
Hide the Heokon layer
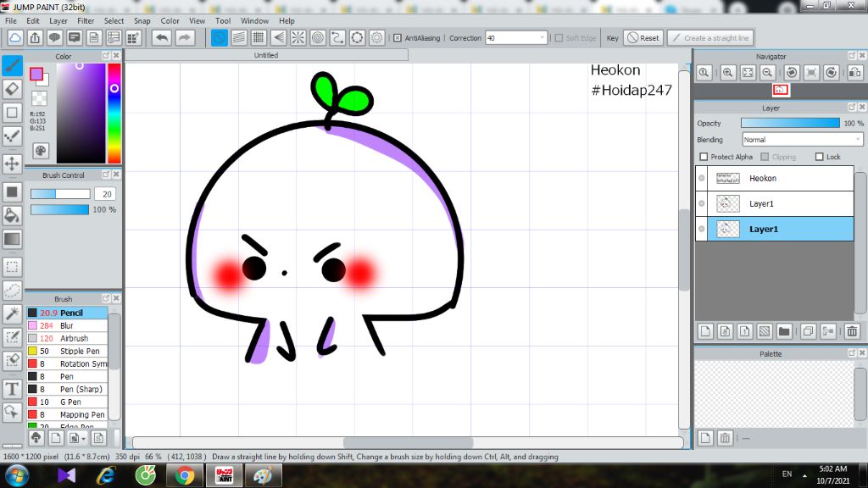point(701,178)
